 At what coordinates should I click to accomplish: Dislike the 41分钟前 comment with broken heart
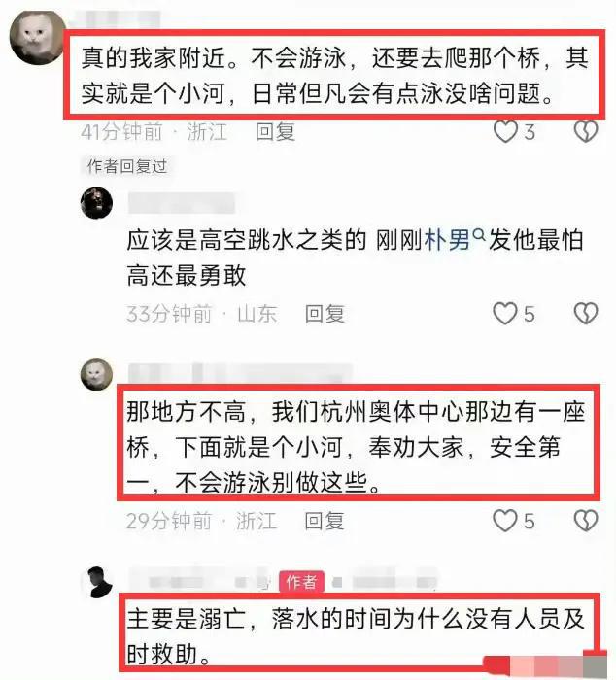coord(586,131)
